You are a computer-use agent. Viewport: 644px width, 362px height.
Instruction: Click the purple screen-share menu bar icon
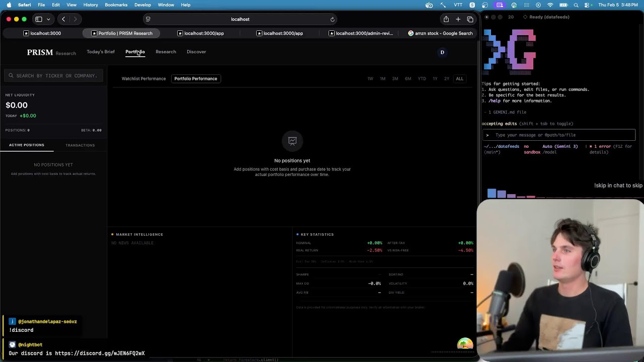point(500,5)
